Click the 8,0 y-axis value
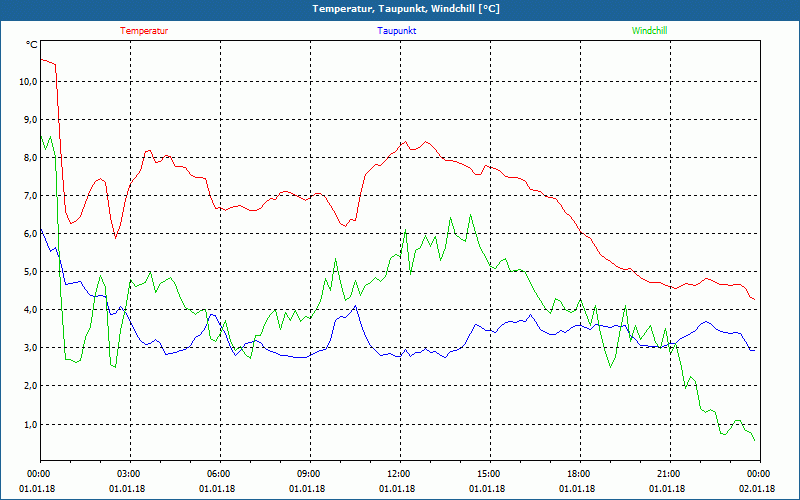 (x=31, y=158)
